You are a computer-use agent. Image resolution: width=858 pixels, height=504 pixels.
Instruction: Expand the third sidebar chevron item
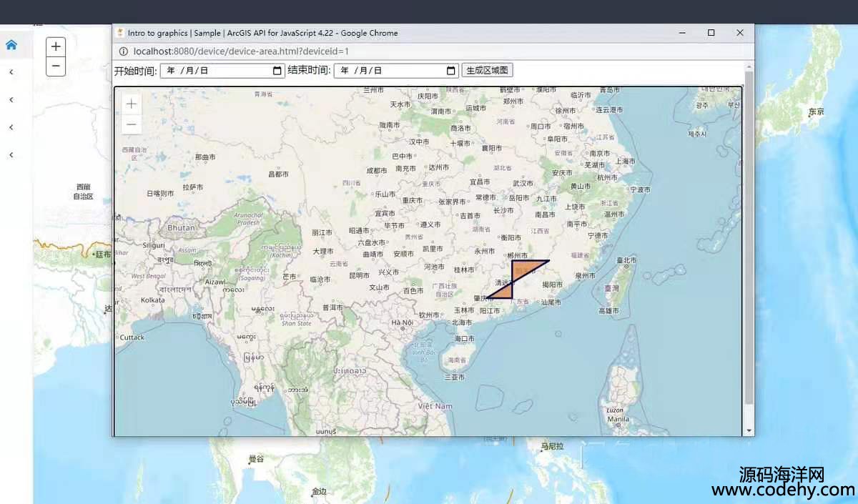coord(11,127)
